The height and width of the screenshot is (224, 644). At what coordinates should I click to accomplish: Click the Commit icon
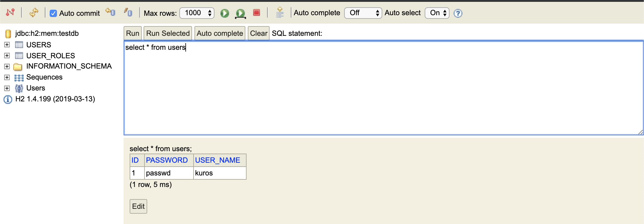(128, 12)
